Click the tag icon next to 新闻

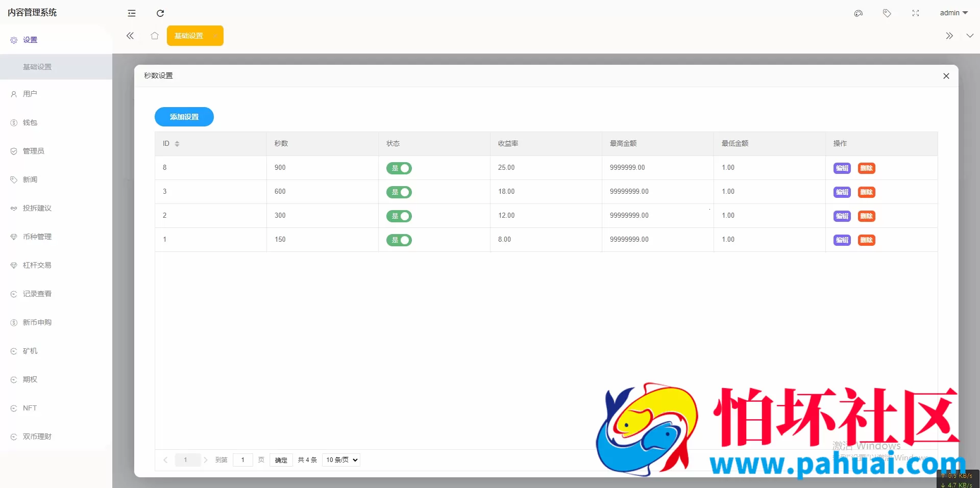pyautogui.click(x=14, y=180)
